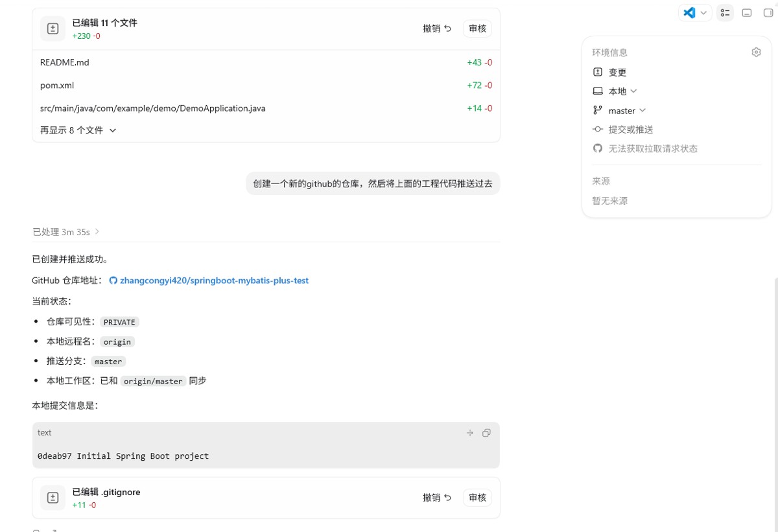Click the origin/master code tag
The width and height of the screenshot is (778, 532).
(x=153, y=381)
